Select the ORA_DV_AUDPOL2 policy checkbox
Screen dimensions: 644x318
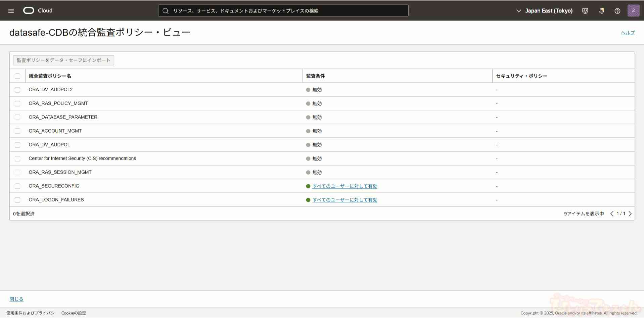click(x=17, y=90)
